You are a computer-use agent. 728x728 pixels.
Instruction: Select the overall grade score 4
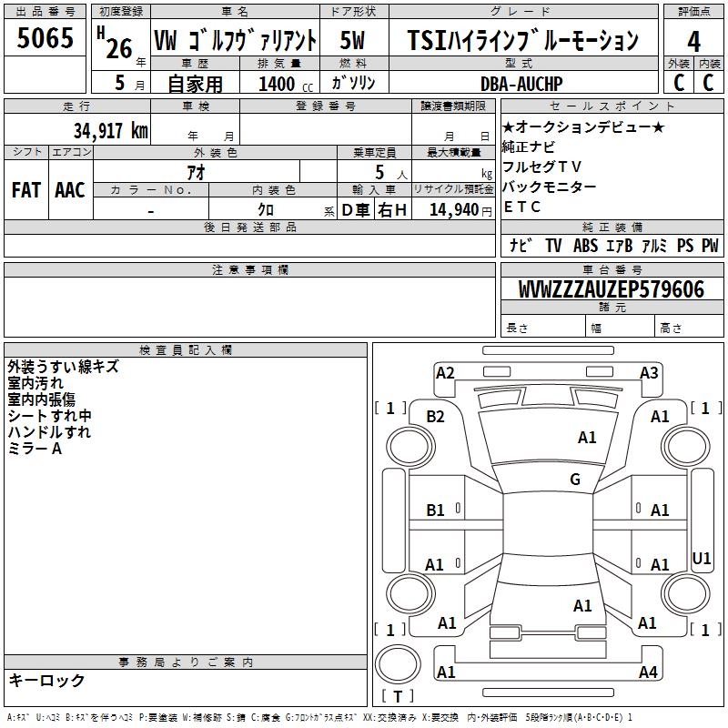[x=693, y=40]
